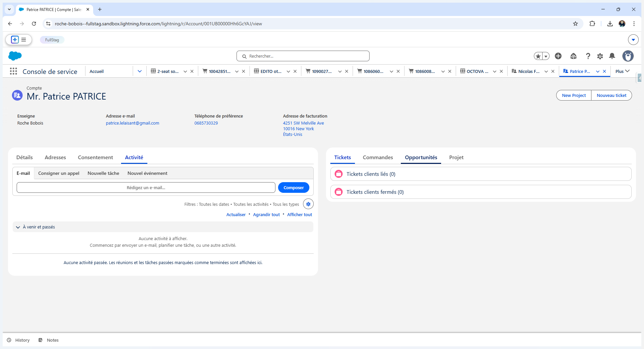Open the Trailhead guidance center icon
The height and width of the screenshot is (349, 644).
tap(573, 56)
